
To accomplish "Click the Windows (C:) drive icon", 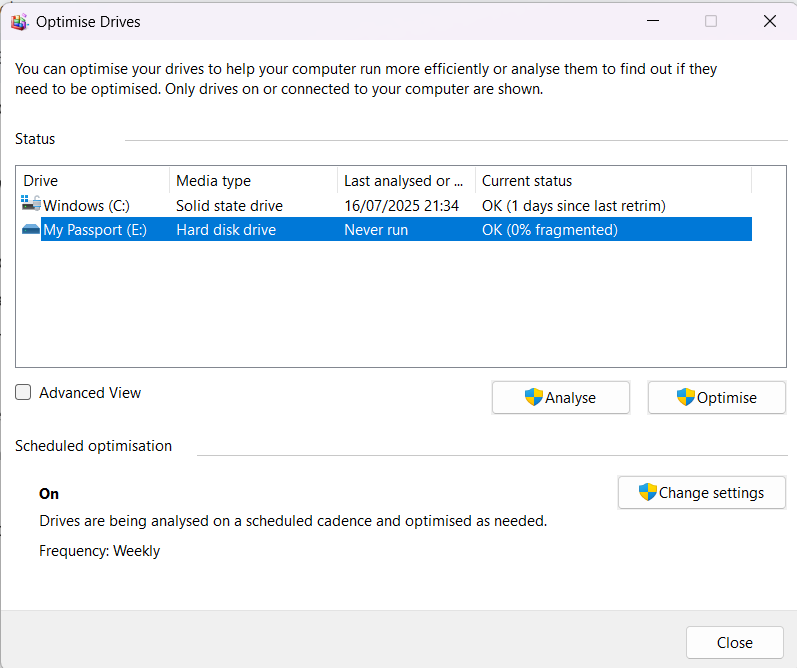I will coord(31,205).
